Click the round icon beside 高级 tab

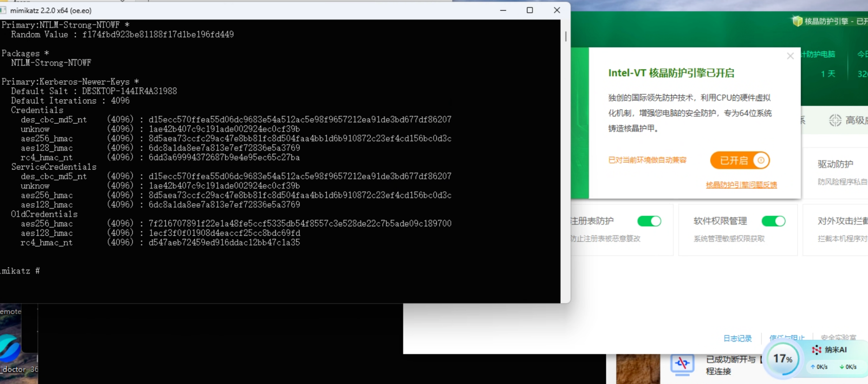[835, 120]
